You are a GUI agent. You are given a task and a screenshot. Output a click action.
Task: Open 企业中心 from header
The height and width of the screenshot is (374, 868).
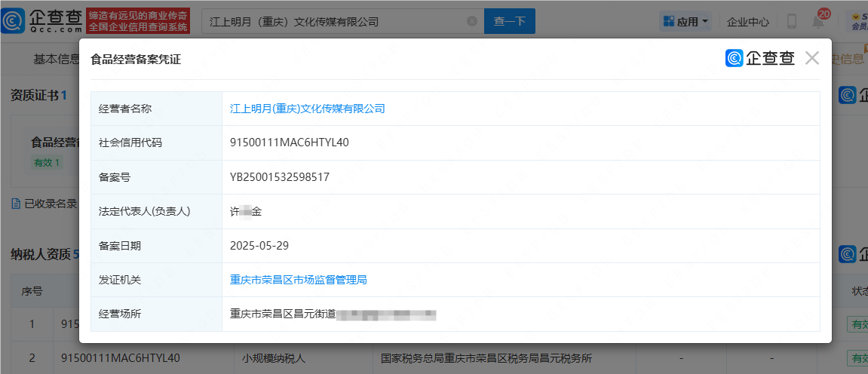[748, 22]
